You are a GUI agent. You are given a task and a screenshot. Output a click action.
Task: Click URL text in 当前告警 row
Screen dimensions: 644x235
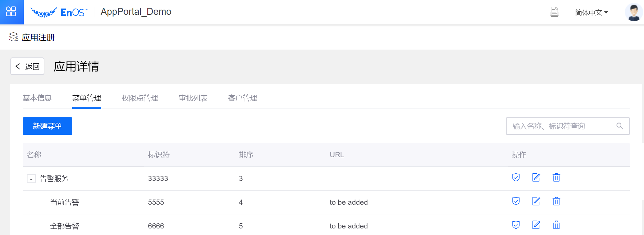(x=349, y=202)
